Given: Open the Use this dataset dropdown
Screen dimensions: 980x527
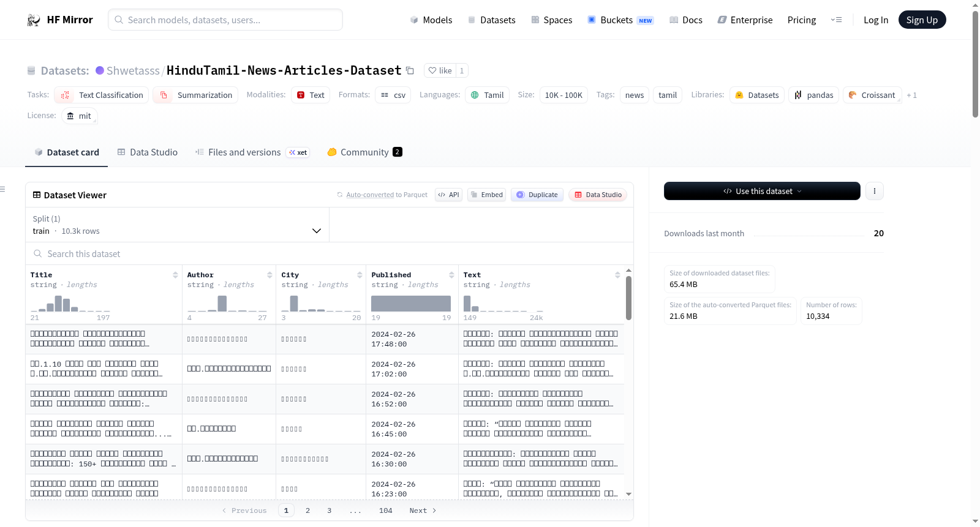Looking at the screenshot, I should 762,191.
